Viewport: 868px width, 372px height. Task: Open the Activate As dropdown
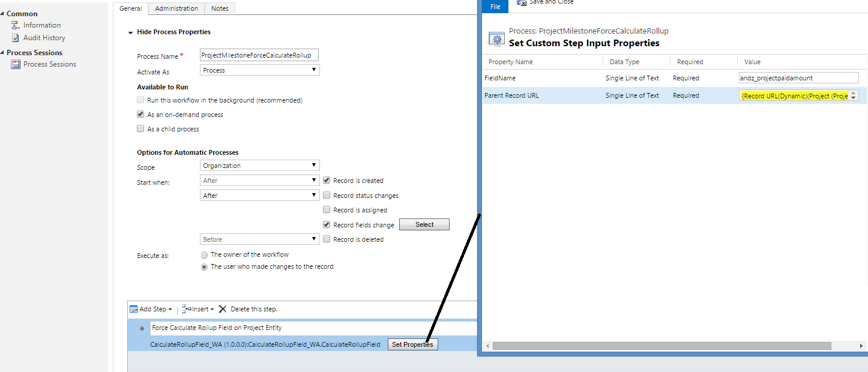(x=259, y=70)
